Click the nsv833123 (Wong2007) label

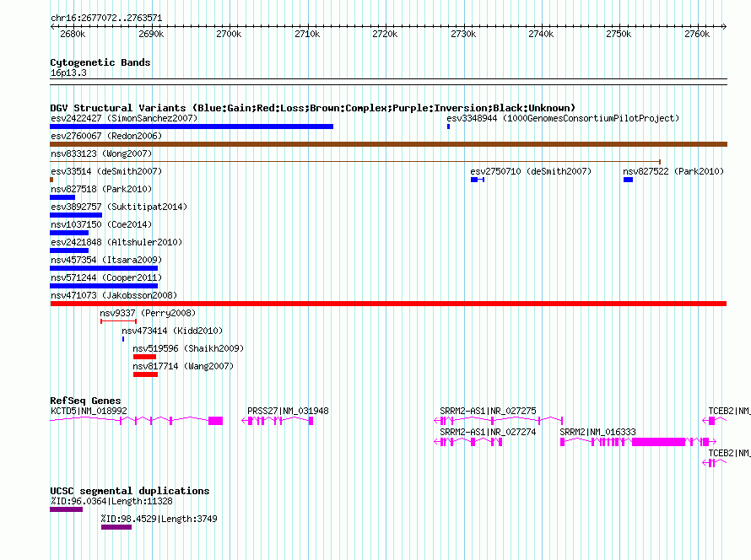[101, 153]
